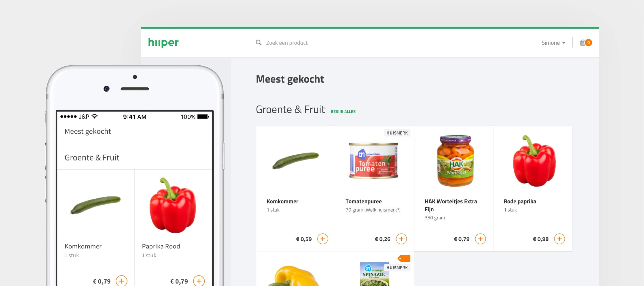
Task: Add Paprika Rood on phone screen
Action: click(x=199, y=281)
